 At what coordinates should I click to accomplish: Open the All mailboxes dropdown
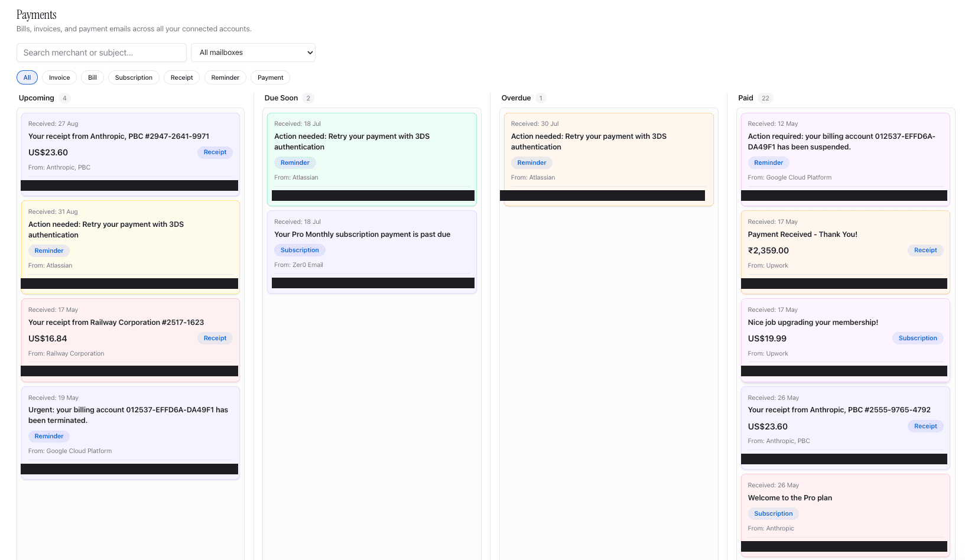253,53
